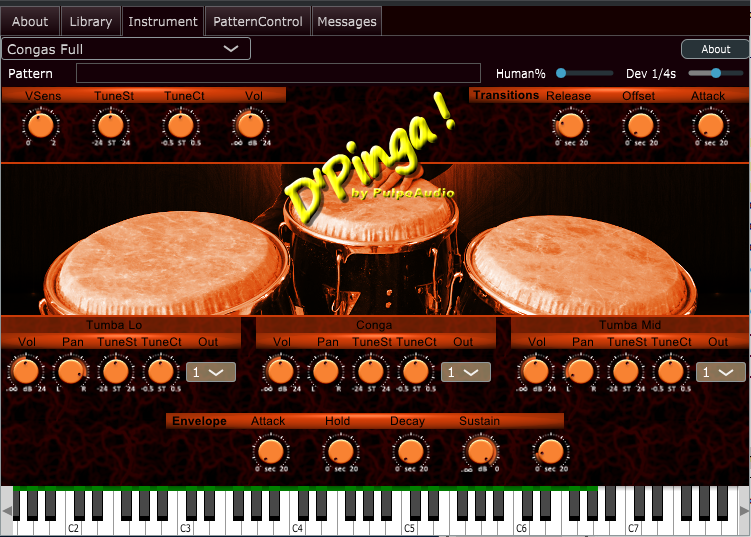Click the Tumba Lo TuneCt knob
Image resolution: width=751 pixels, height=537 pixels.
click(x=161, y=371)
